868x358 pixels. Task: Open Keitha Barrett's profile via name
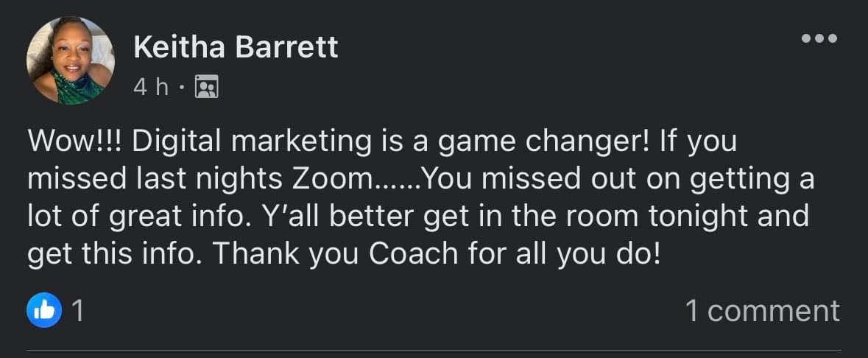tap(236, 48)
